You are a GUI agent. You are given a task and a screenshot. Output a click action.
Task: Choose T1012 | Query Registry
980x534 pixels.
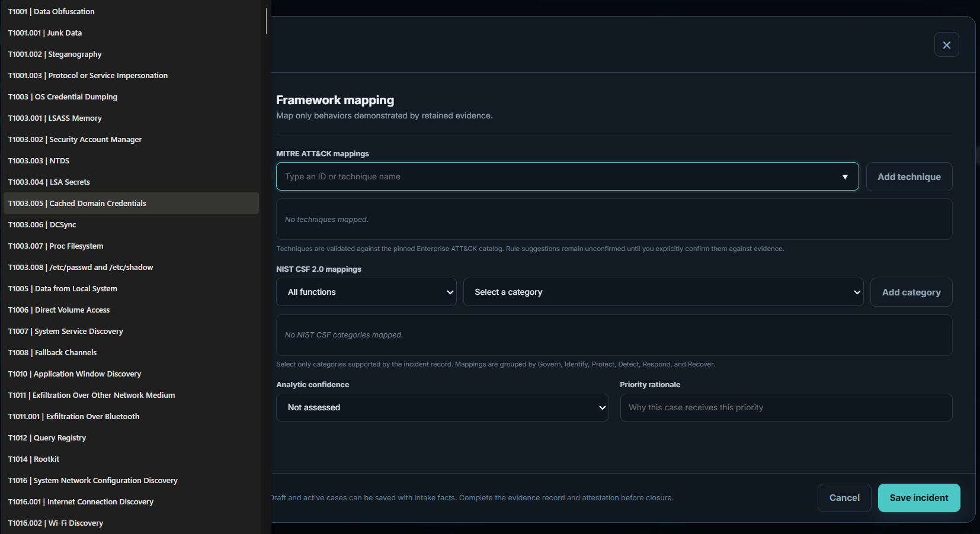pos(131,438)
